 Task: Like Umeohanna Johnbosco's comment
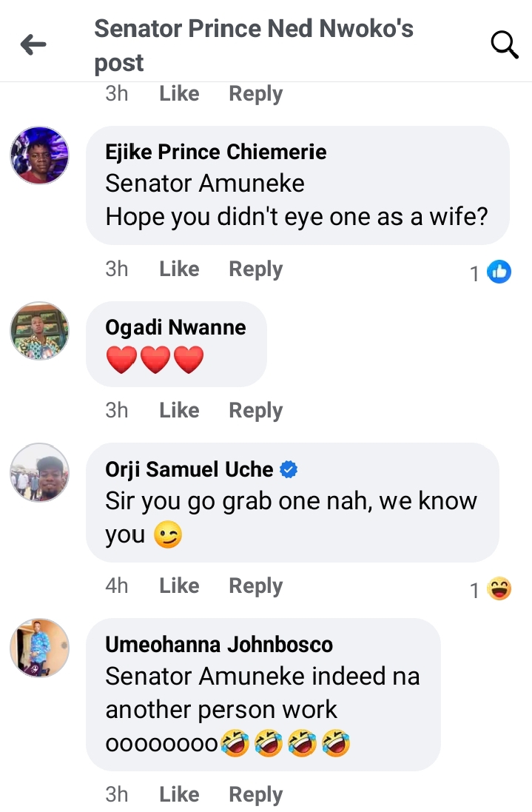click(179, 794)
